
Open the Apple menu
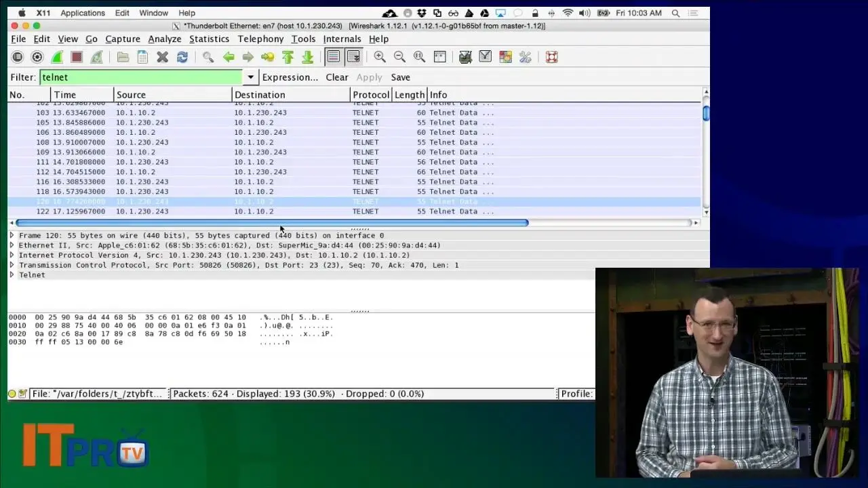(x=21, y=13)
